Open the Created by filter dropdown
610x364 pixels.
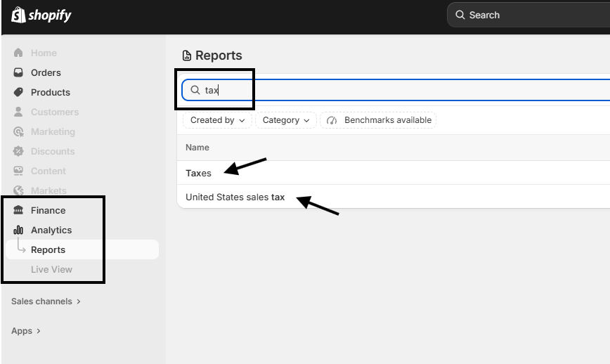tap(218, 120)
